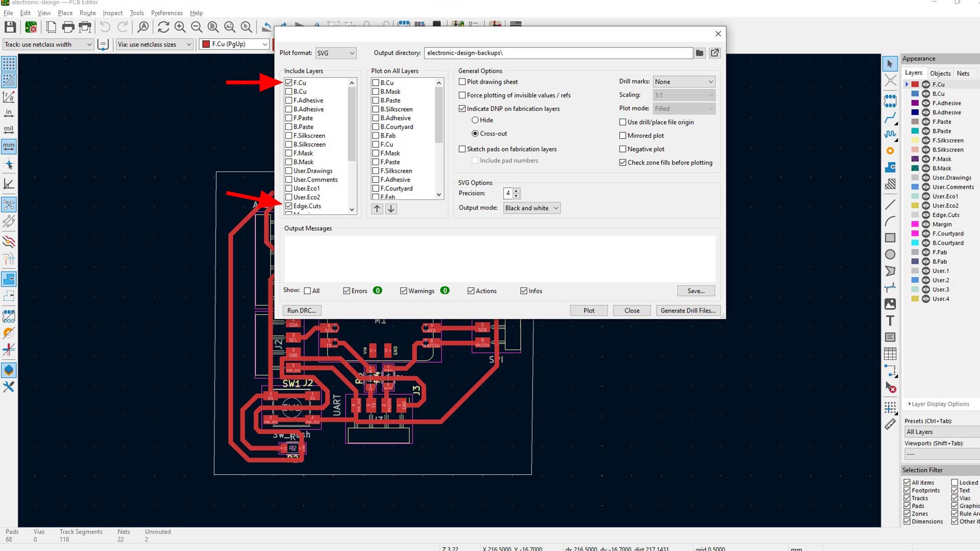
Task: Toggle Check zone fills before plotting
Action: coord(623,163)
